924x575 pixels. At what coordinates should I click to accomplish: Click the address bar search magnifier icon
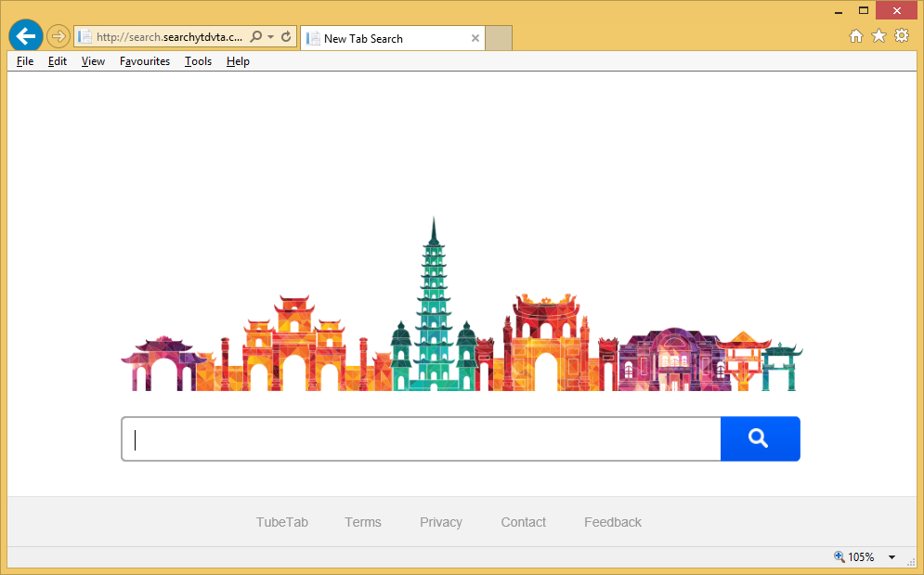256,37
